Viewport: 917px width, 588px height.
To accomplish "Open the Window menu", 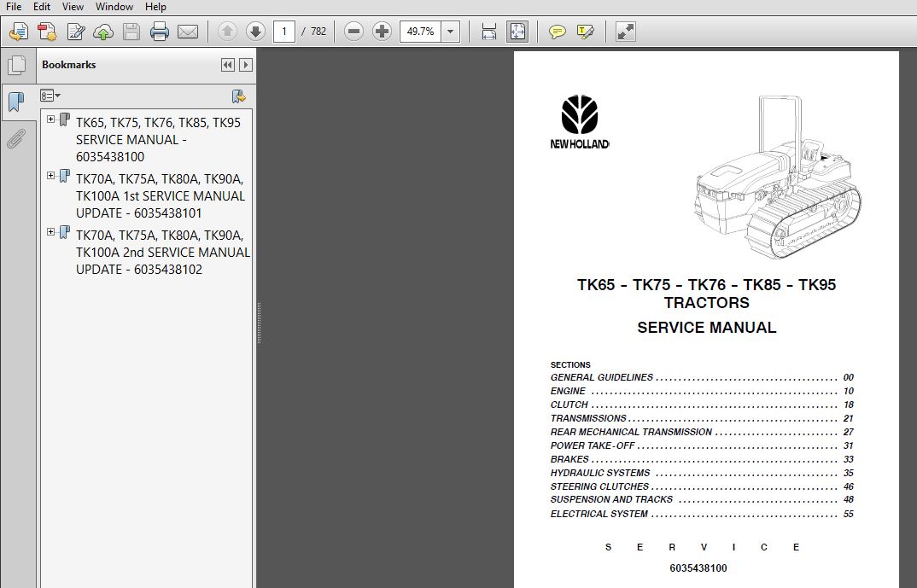I will pyautogui.click(x=114, y=7).
